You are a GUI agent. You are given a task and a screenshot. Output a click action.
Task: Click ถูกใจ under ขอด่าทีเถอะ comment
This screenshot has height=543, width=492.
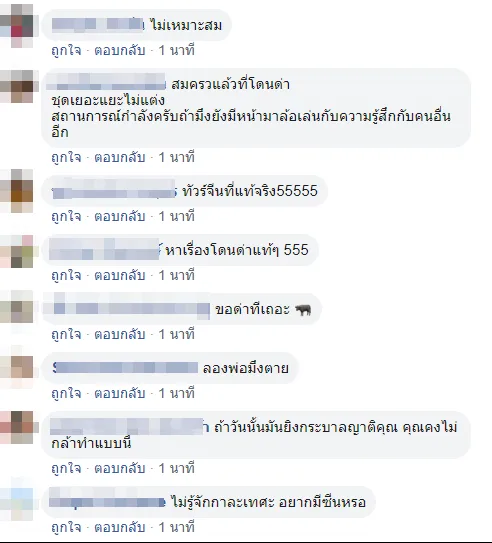pos(66,335)
